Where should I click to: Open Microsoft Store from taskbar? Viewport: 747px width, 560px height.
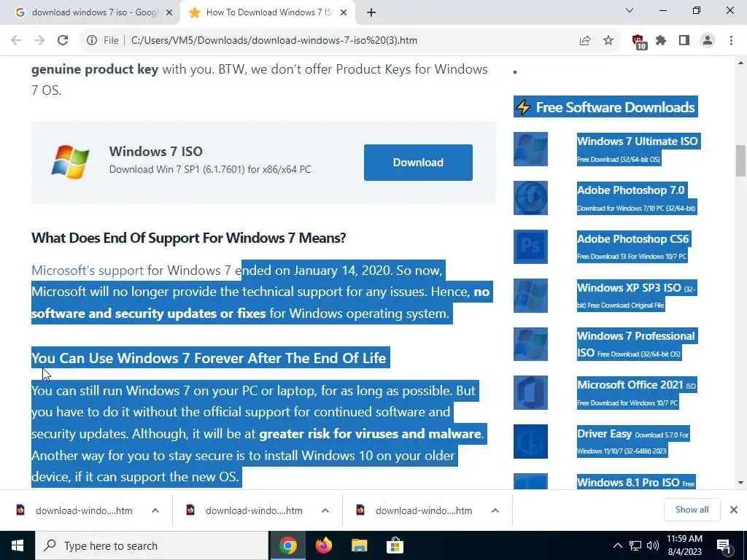(x=395, y=545)
